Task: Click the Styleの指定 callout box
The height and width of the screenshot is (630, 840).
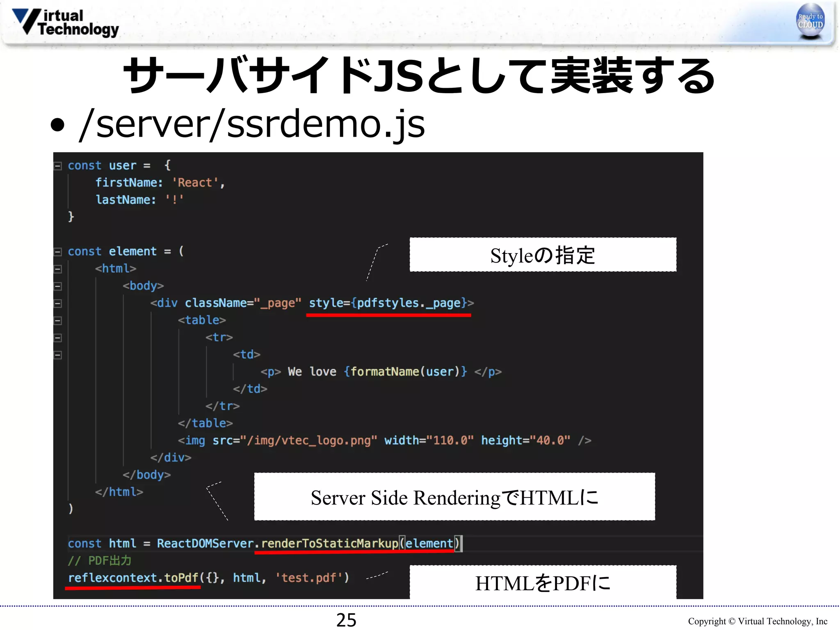Action: [543, 255]
